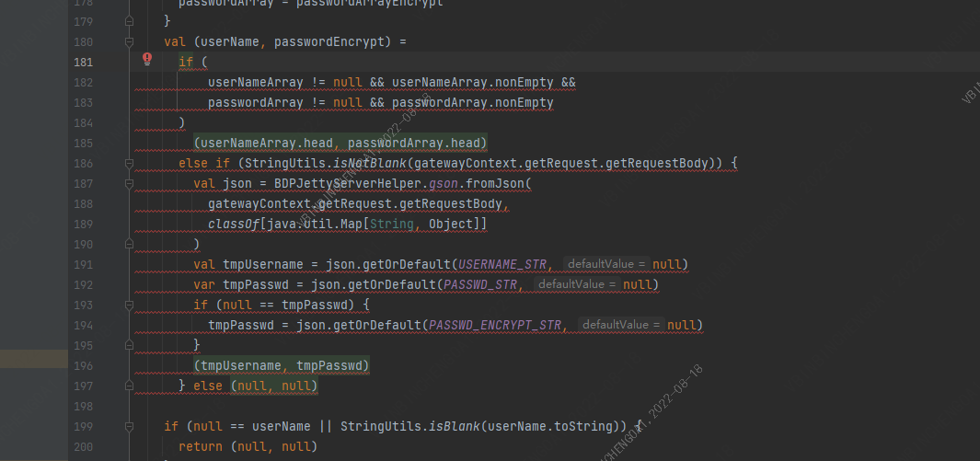The width and height of the screenshot is (980, 461).
Task: Click userNameArray.head in the tuple
Action: tap(266, 143)
